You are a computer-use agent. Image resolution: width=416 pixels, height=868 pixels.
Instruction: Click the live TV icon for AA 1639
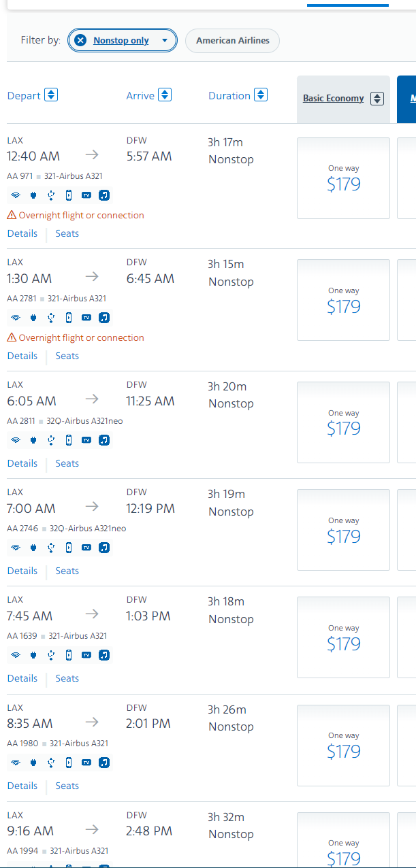[86, 655]
